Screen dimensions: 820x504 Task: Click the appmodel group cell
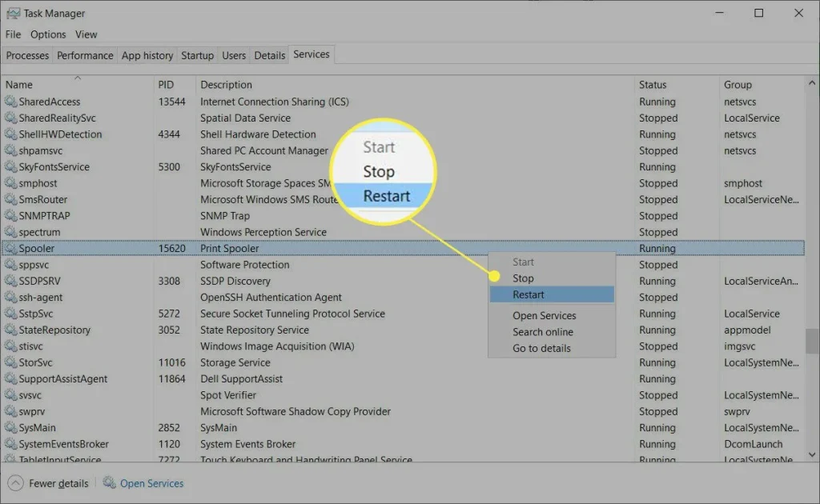click(747, 330)
